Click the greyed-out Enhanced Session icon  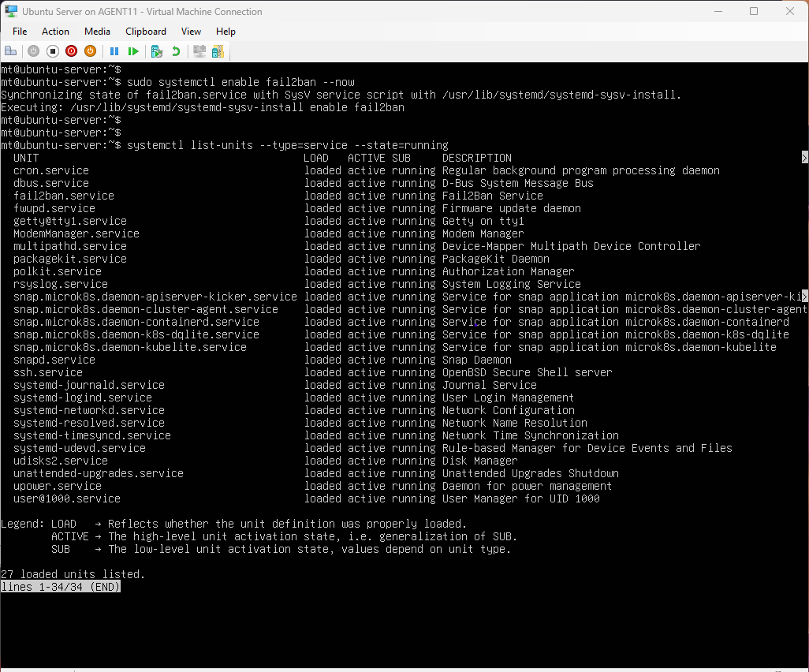(x=199, y=51)
